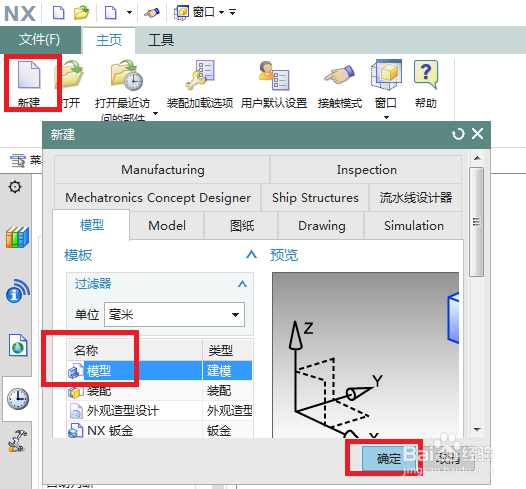Click the Window (窗口) ribbon icon
The image size is (526, 489).
[x=386, y=74]
